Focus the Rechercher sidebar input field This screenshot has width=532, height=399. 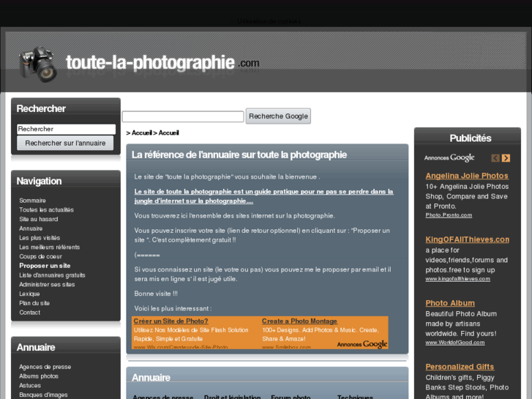(66, 129)
